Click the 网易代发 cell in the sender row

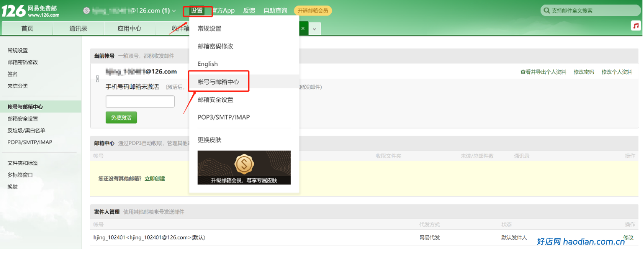click(430, 237)
